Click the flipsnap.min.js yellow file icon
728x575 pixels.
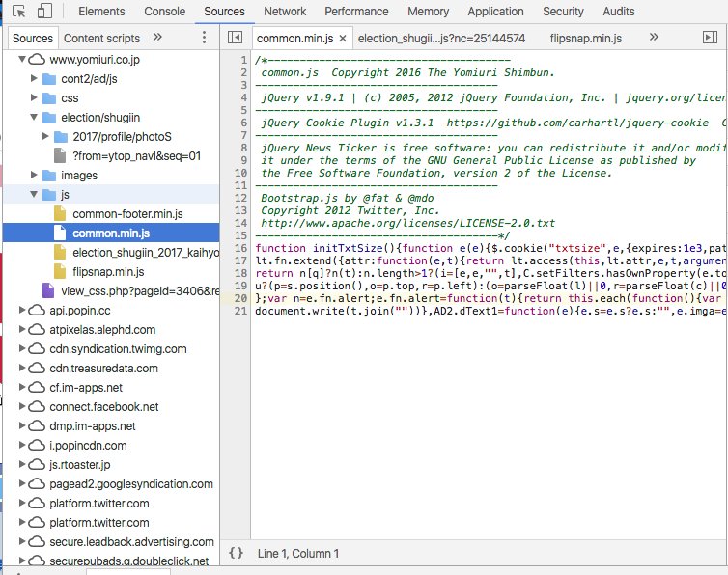click(60, 271)
